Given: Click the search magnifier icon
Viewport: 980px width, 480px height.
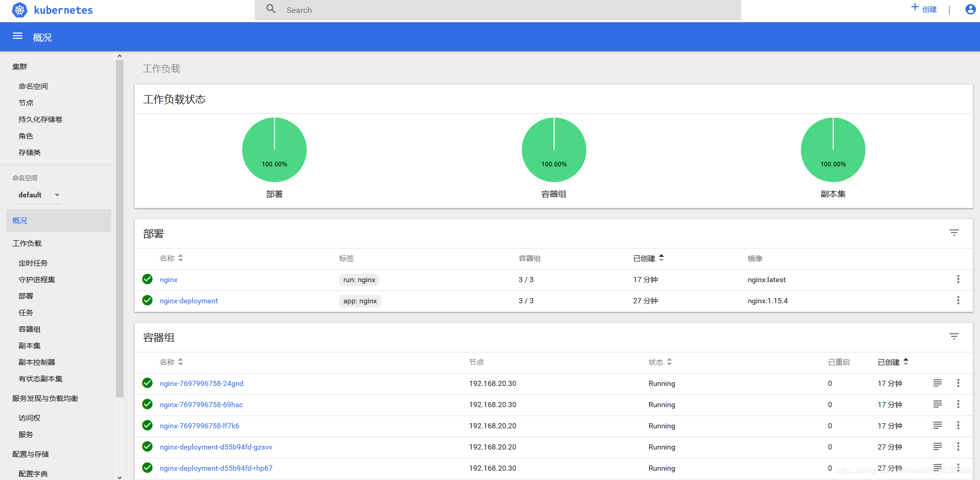Looking at the screenshot, I should pyautogui.click(x=271, y=9).
